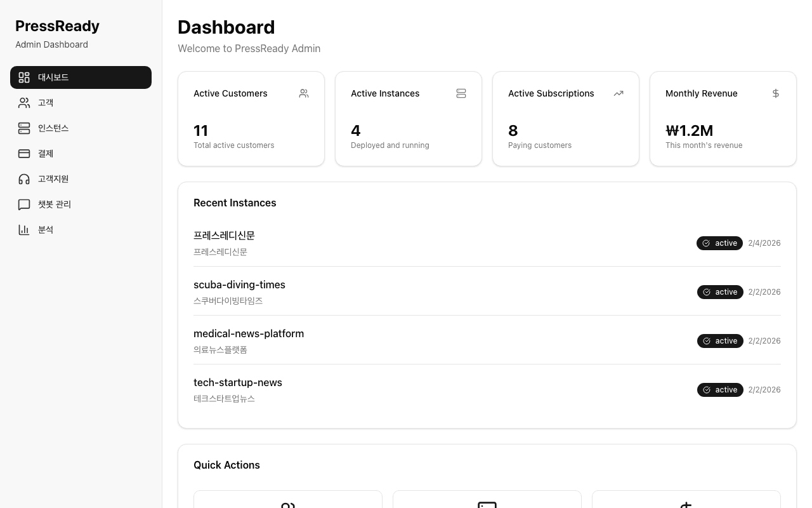Click the Dashboard page heading
This screenshot has height=508, width=812.
point(226,27)
